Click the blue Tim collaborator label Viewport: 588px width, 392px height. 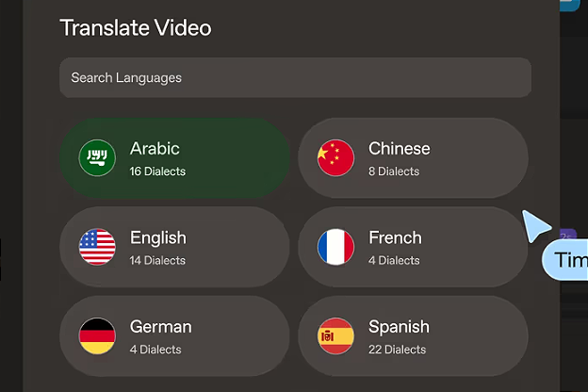pos(566,260)
